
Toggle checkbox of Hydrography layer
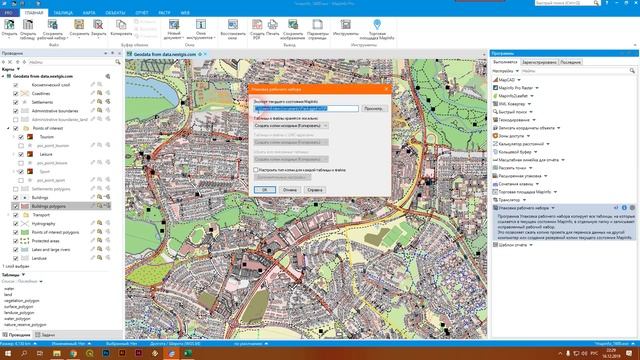pos(16,224)
